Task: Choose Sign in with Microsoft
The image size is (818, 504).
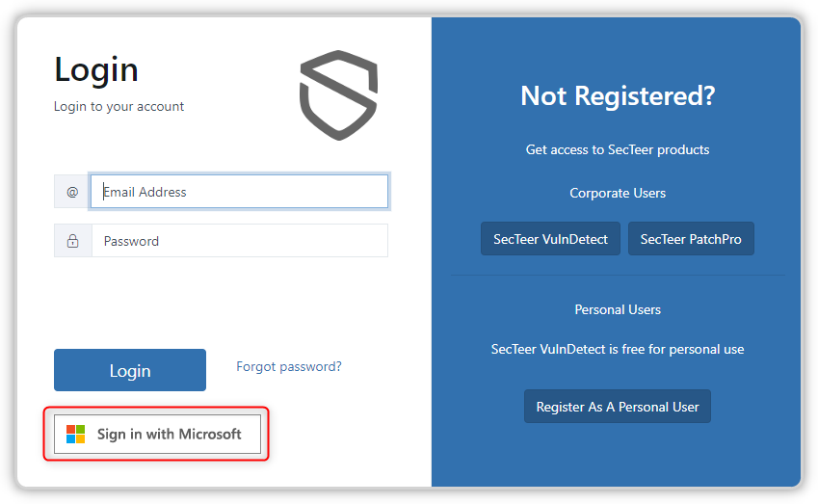Action: click(x=158, y=434)
